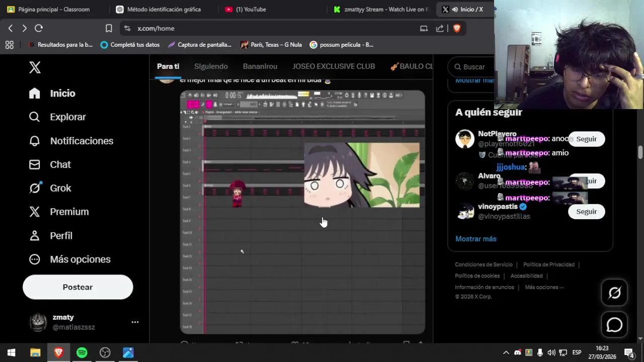Open Spotify from the taskbar
Screen dimensions: 644x362
[x=82, y=352]
